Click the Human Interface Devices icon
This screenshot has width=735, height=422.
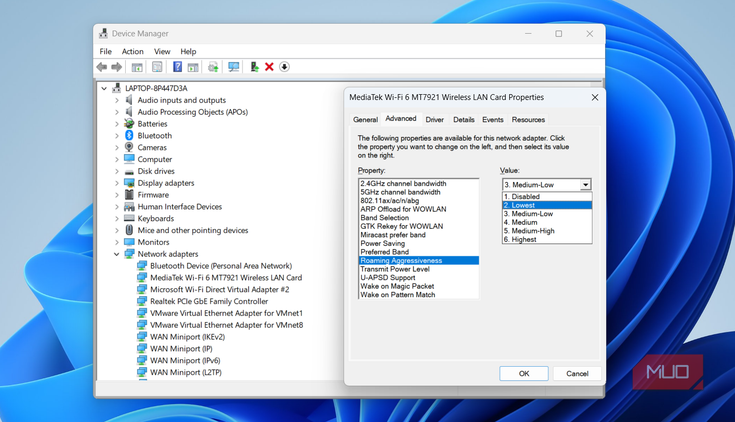(x=129, y=206)
